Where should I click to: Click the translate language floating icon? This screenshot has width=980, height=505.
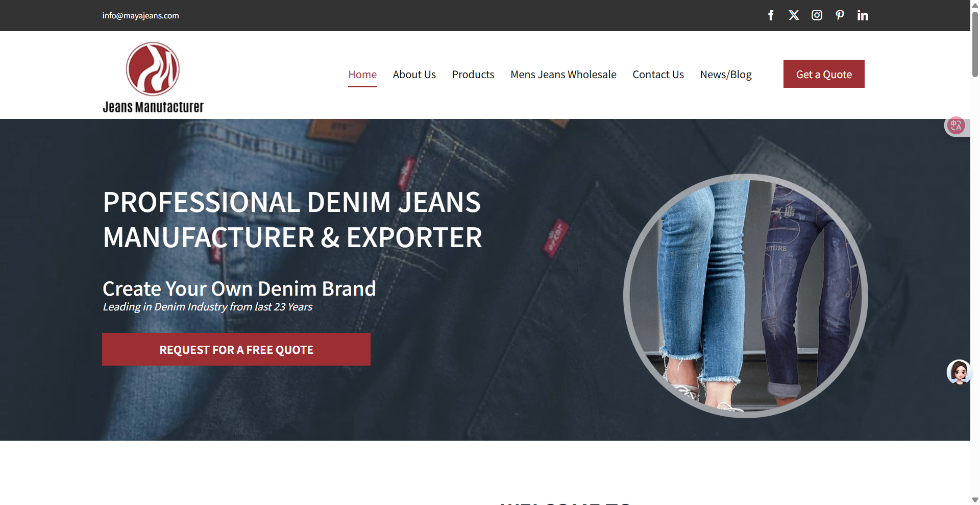point(956,126)
